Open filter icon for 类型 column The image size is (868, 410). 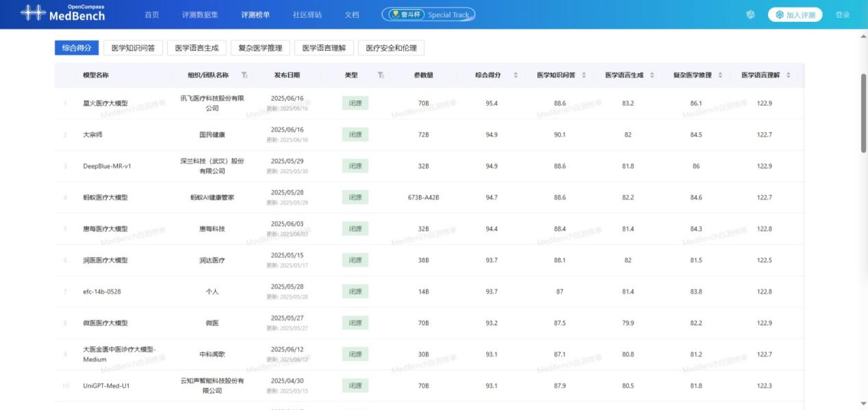click(381, 75)
